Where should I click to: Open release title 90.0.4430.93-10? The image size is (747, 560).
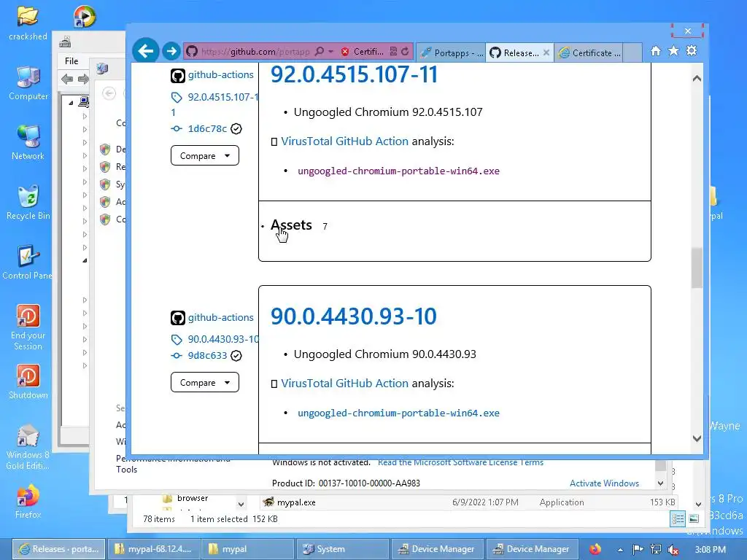pos(354,316)
